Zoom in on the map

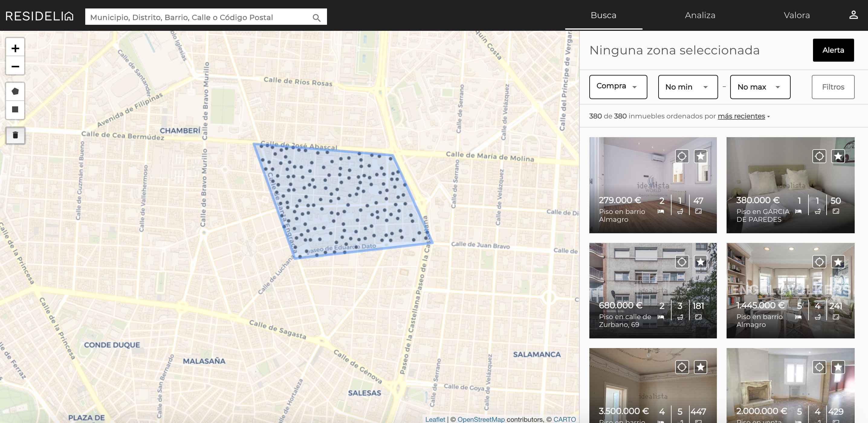tap(15, 48)
